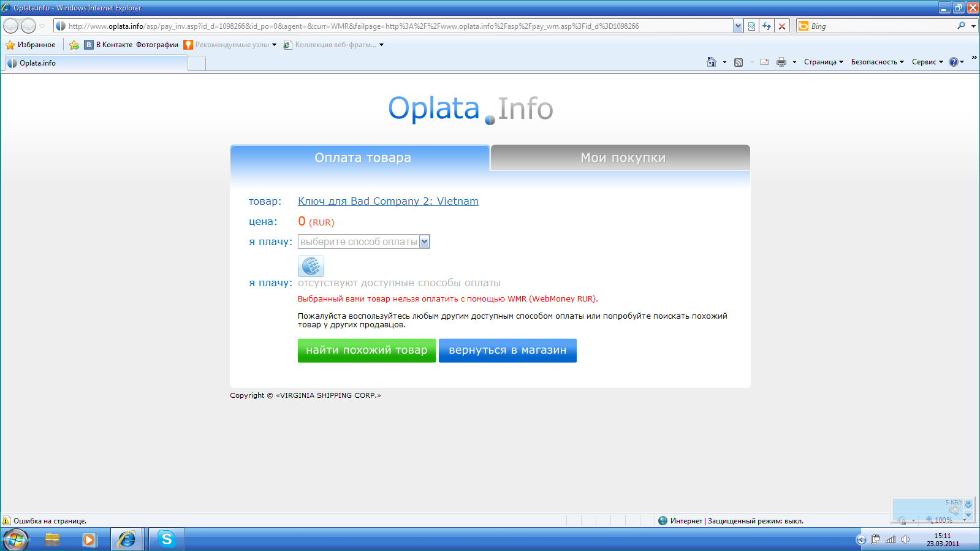Open Skype from the taskbar
Viewport: 980px width, 551px height.
point(166,539)
